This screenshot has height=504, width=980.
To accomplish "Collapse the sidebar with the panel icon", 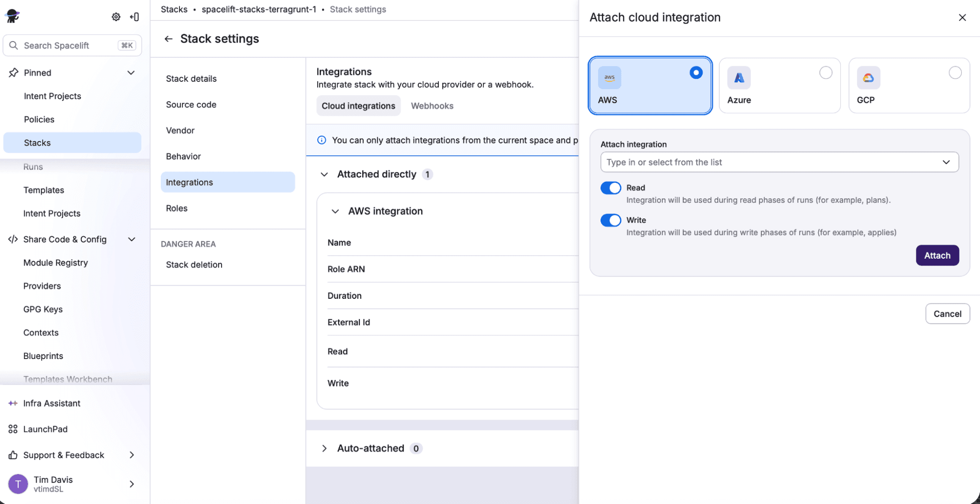I will (x=134, y=17).
